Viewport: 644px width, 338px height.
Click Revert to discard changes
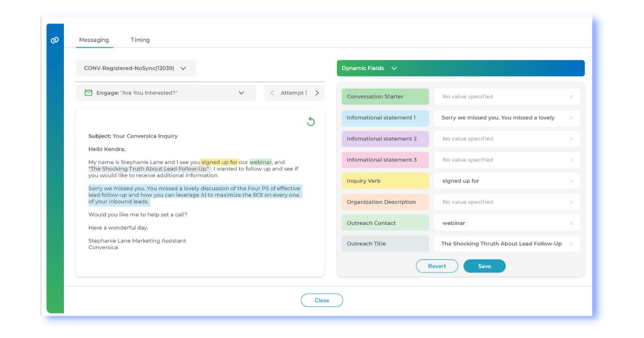pyautogui.click(x=437, y=266)
